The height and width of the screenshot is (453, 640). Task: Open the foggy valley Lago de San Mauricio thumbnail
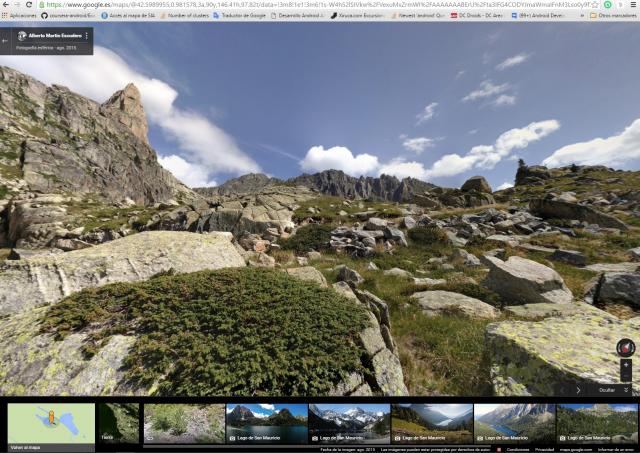point(431,423)
